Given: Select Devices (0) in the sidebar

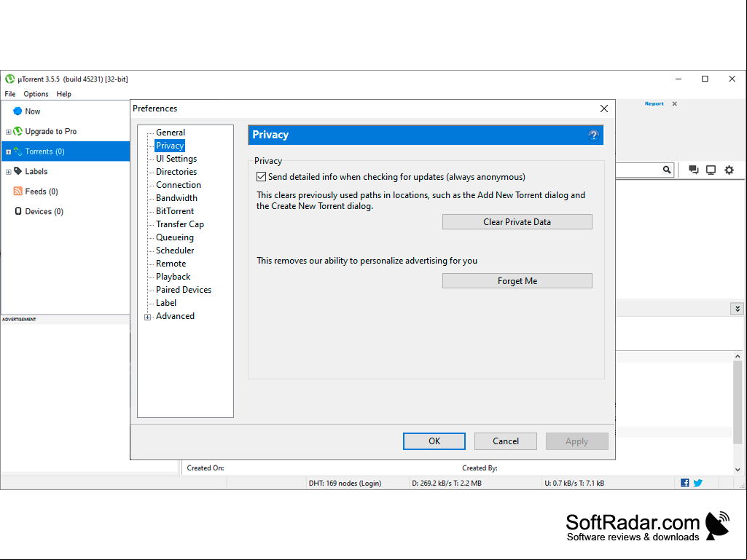Looking at the screenshot, I should click(44, 211).
